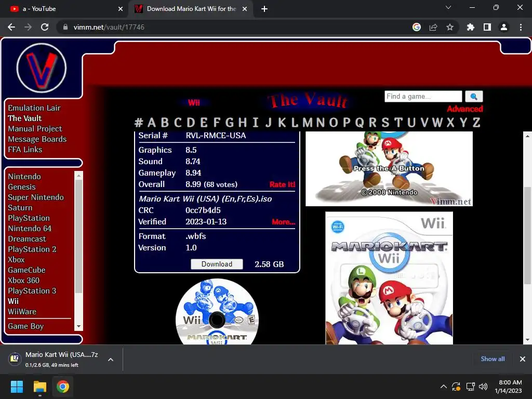Select GameCube in platform list
The width and height of the screenshot is (532, 399).
coord(27,270)
